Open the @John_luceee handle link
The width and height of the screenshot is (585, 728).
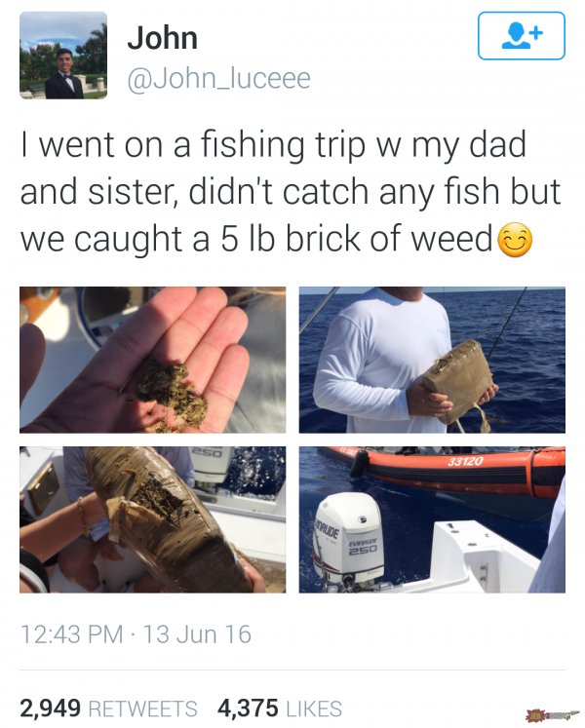[x=218, y=79]
